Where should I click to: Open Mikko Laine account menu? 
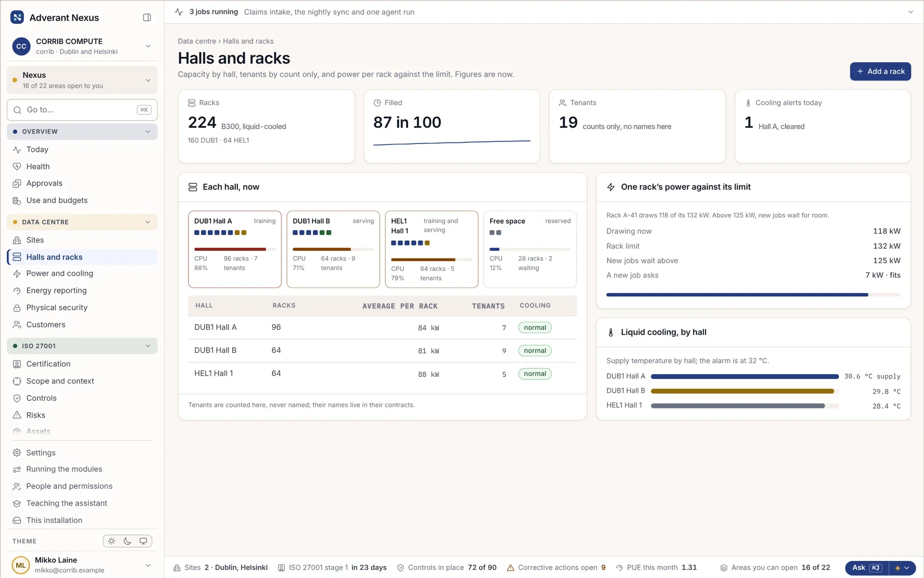point(82,565)
